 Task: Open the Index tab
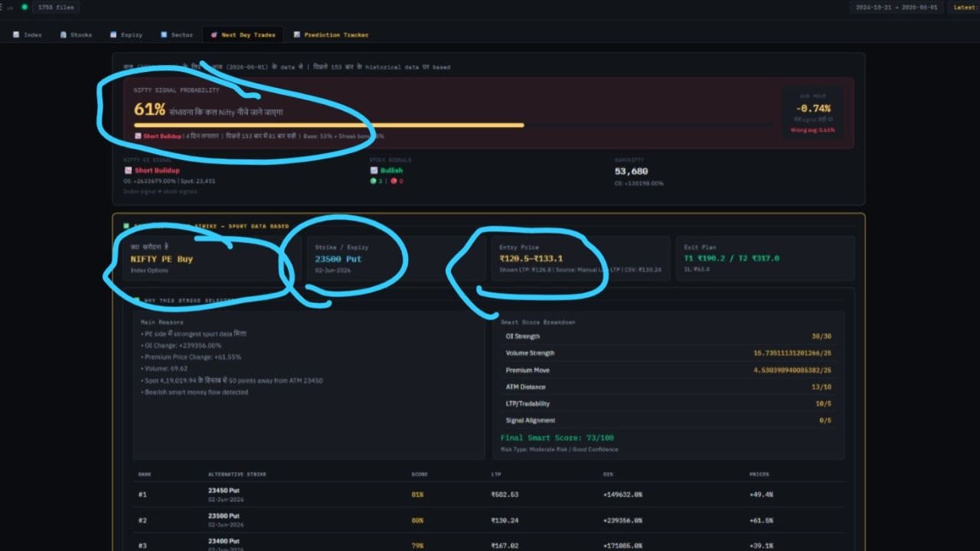pos(28,35)
